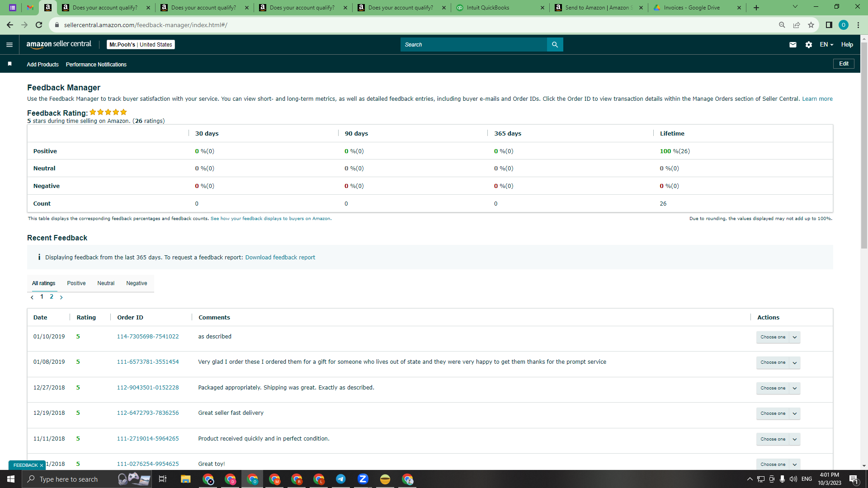The image size is (868, 488).
Task: Go back with browser back arrow
Action: click(x=9, y=25)
